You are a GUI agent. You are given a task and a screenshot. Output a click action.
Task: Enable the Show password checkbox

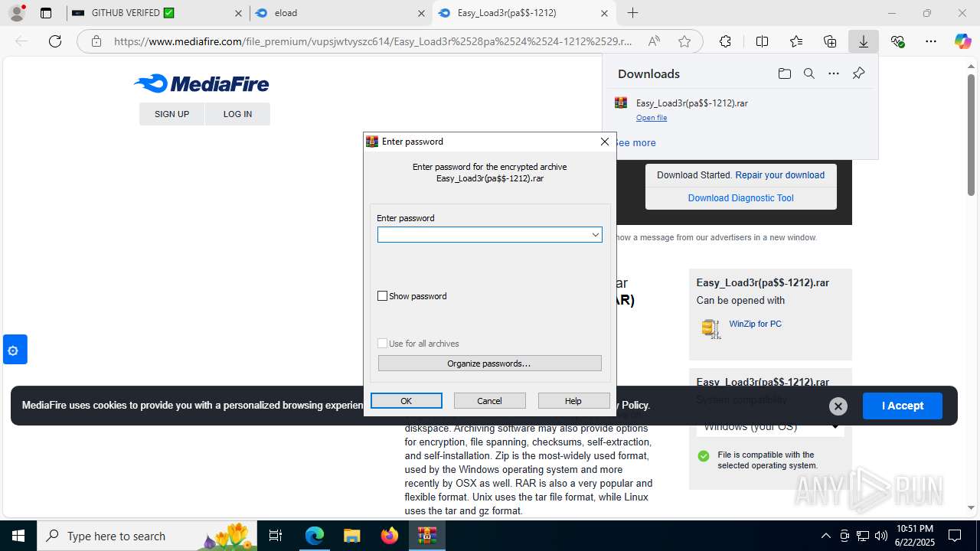click(383, 296)
